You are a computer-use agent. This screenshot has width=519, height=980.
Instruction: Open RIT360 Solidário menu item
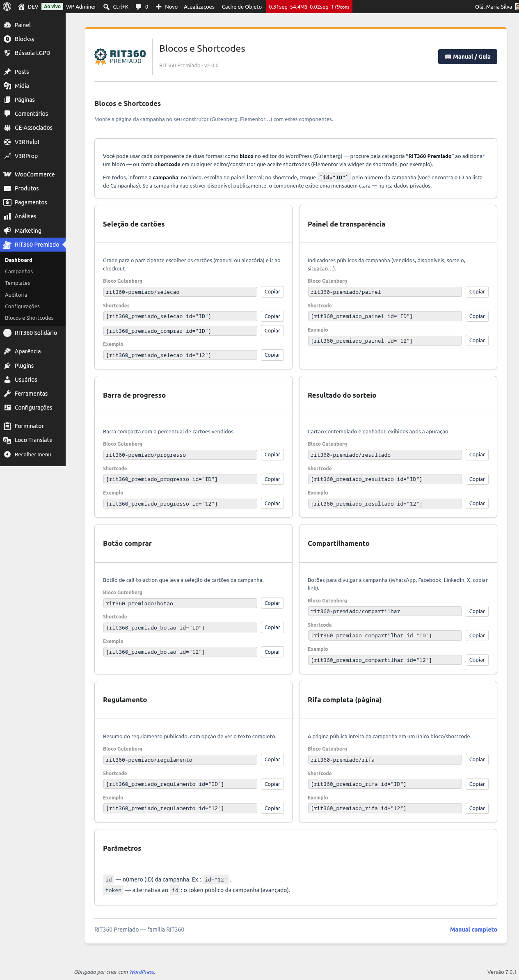click(x=33, y=333)
